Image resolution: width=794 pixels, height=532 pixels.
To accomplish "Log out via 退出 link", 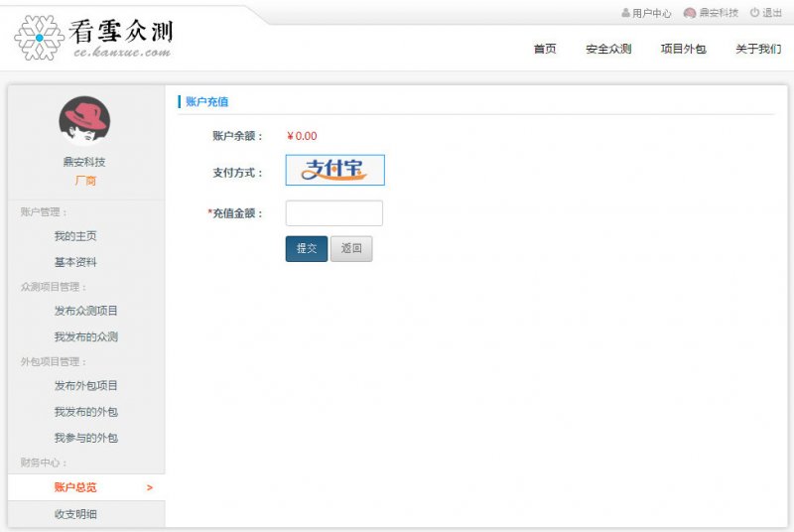I will (772, 13).
